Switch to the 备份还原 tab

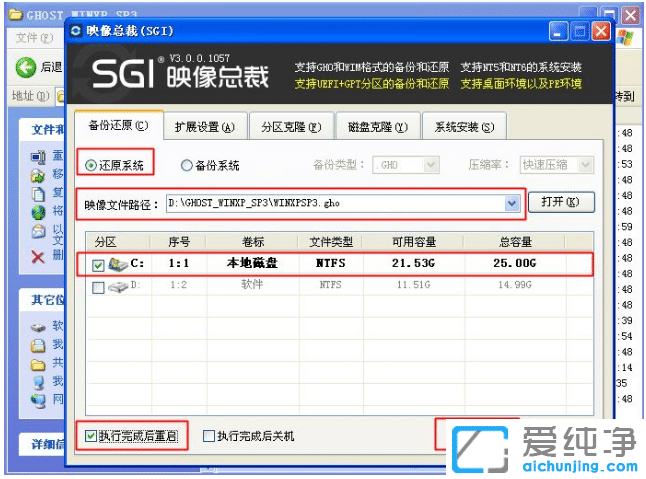coord(119,125)
